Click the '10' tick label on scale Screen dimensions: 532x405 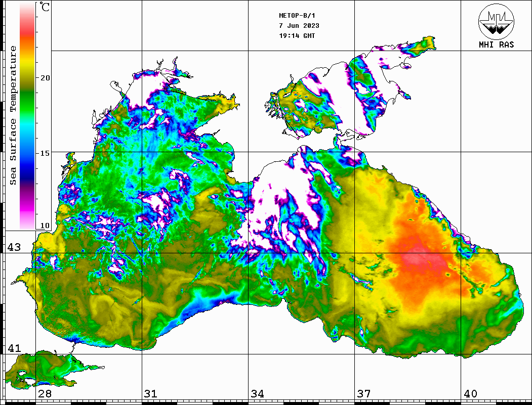45,226
